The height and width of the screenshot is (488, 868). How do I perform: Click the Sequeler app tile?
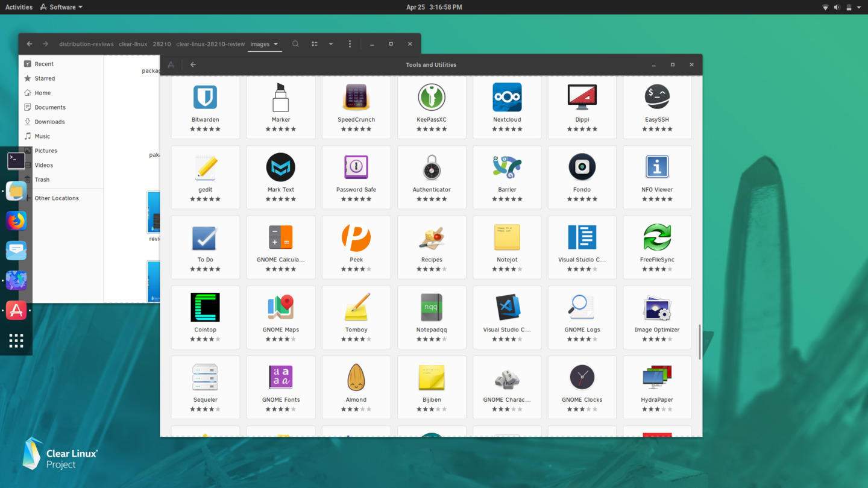pos(205,387)
